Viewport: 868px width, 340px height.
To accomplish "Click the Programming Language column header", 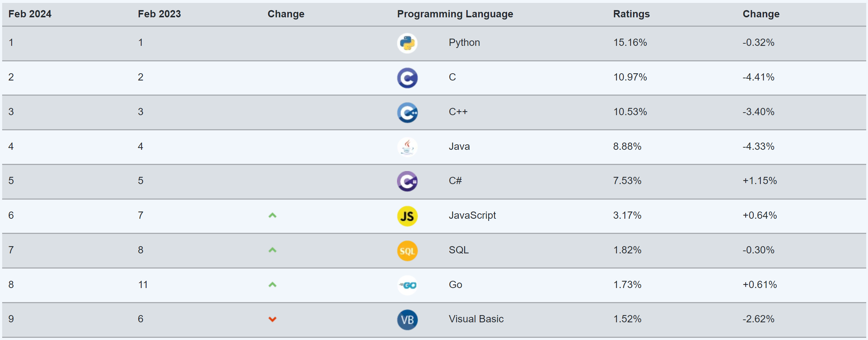I will (x=455, y=14).
